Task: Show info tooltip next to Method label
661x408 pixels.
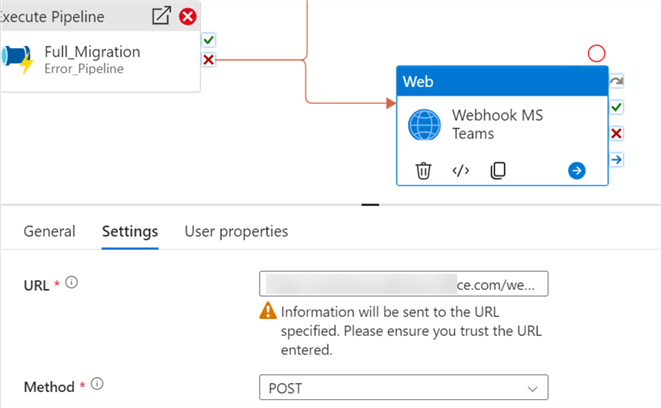Action: (98, 384)
